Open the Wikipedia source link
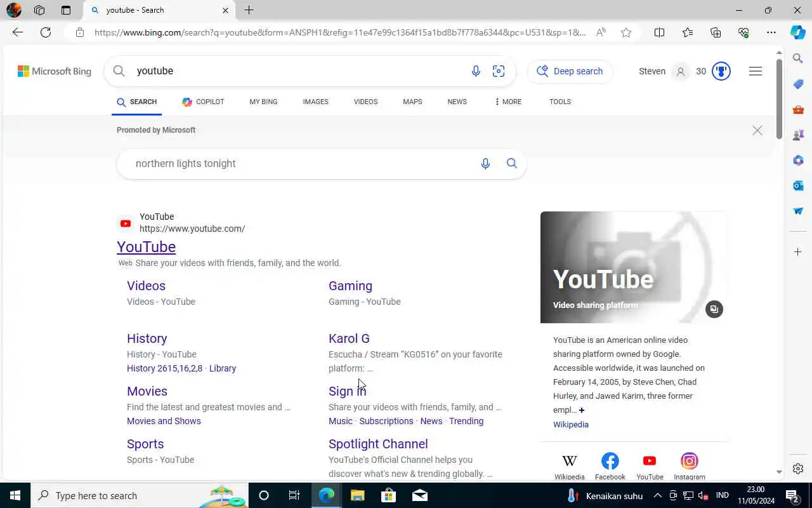 (x=571, y=425)
